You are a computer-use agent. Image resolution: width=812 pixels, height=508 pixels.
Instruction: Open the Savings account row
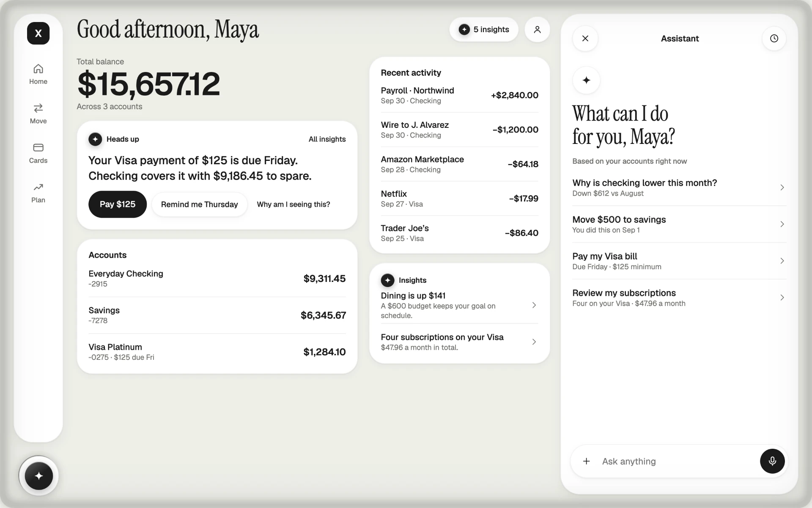coord(217,315)
